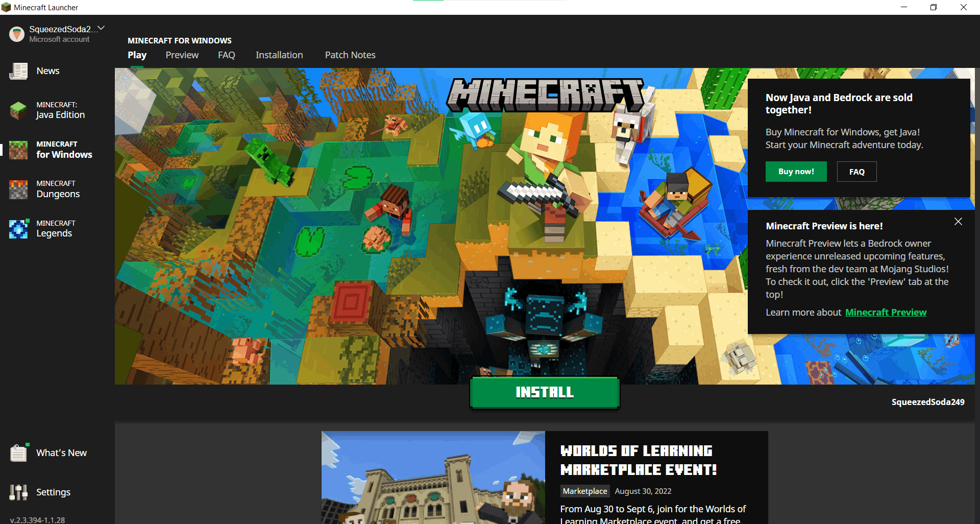Open the Minecraft Legends icon
Image resolution: width=980 pixels, height=524 pixels.
pos(18,229)
